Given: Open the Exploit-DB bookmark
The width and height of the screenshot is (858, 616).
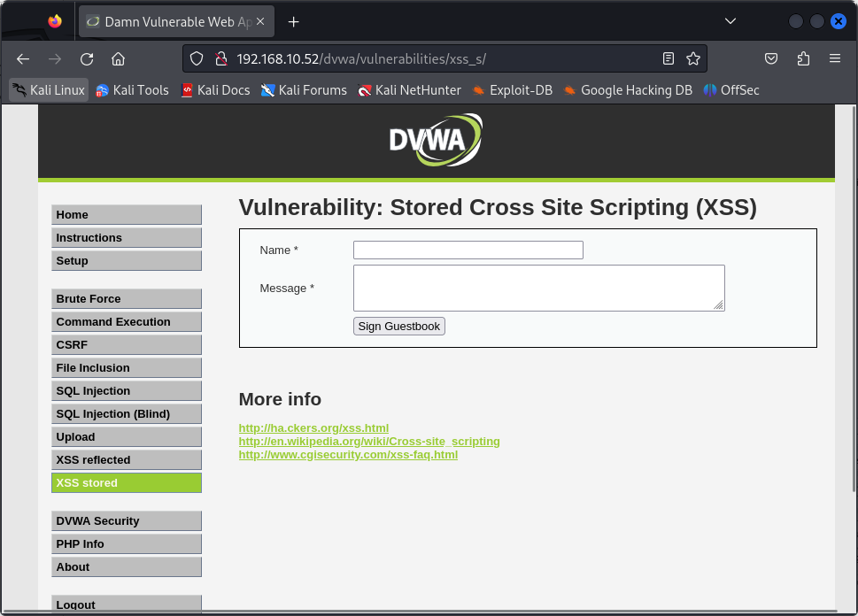Looking at the screenshot, I should click(512, 90).
